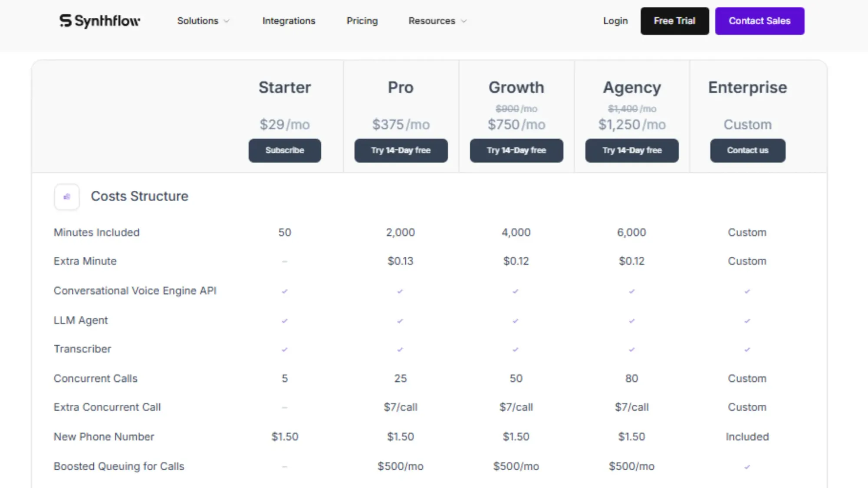Image resolution: width=868 pixels, height=488 pixels.
Task: Click the chevron next to Solutions
Action: (227, 21)
